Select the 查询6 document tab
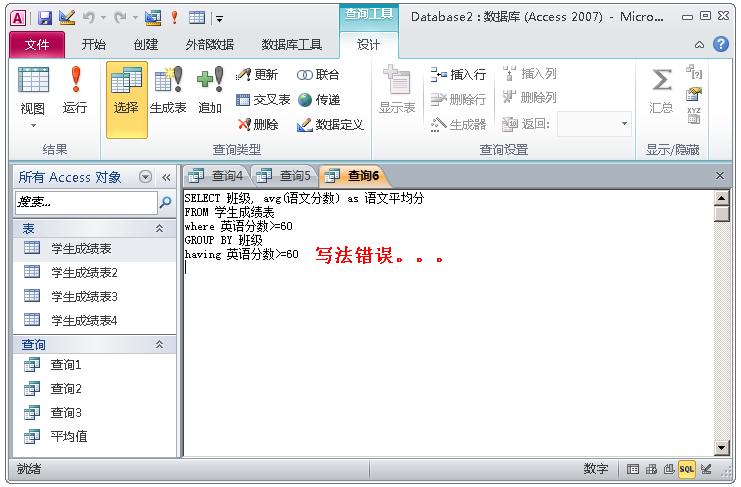741x487 pixels. [353, 176]
